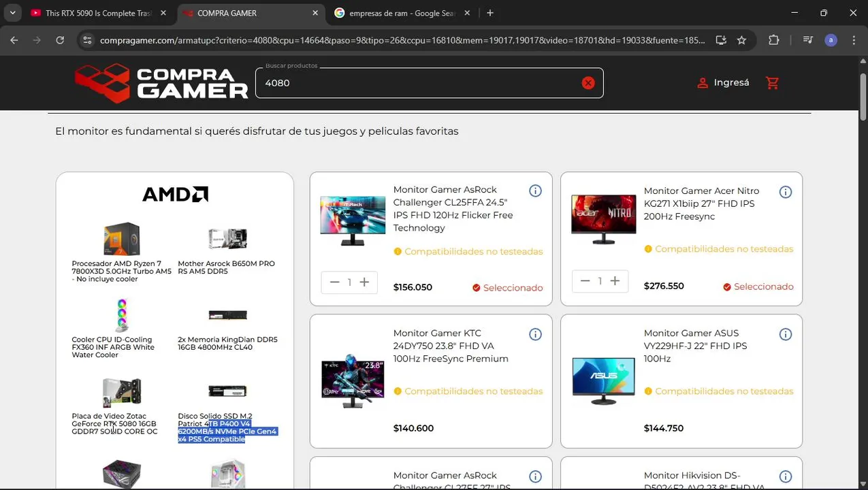Click the Ingresá login link

tap(723, 82)
